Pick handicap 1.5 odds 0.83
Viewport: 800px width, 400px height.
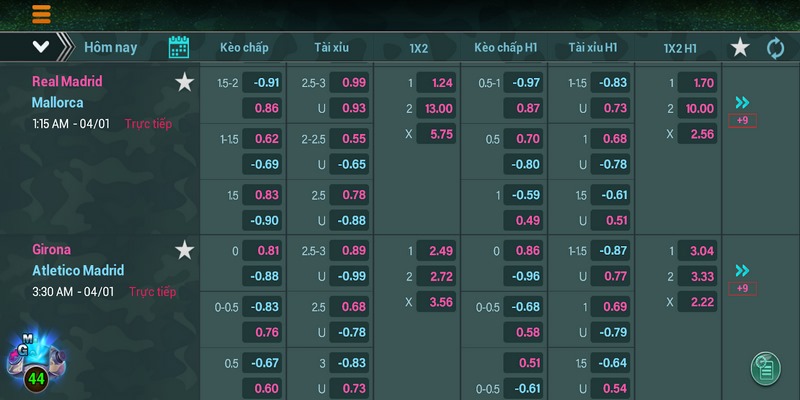pyautogui.click(x=262, y=195)
